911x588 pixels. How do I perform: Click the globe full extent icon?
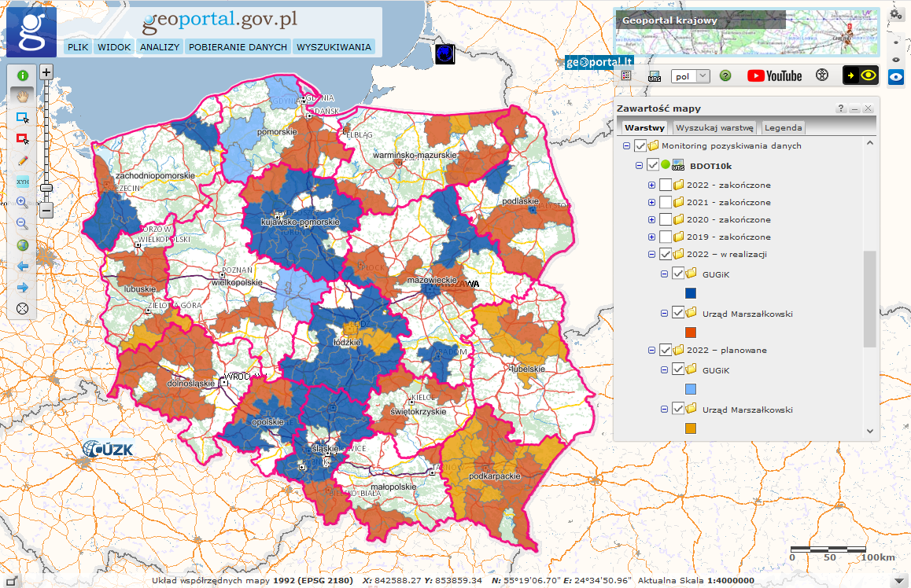pos(23,245)
